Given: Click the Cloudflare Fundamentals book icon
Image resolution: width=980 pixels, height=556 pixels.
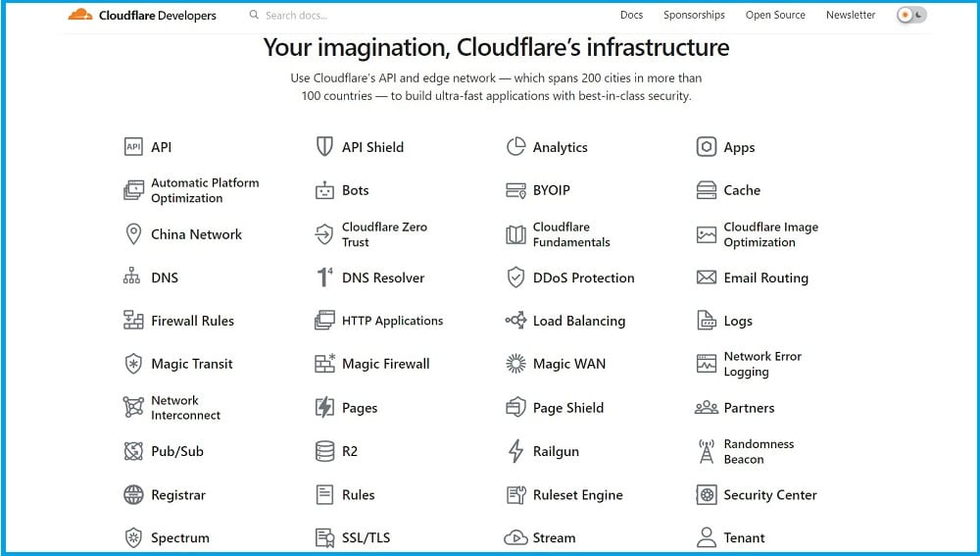Looking at the screenshot, I should 515,234.
